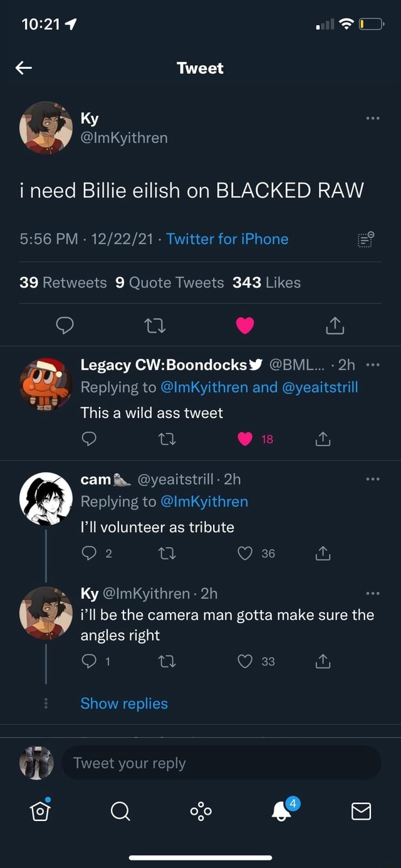This screenshot has height=868, width=401.
Task: Check notifications via the bell icon
Action: [x=281, y=812]
